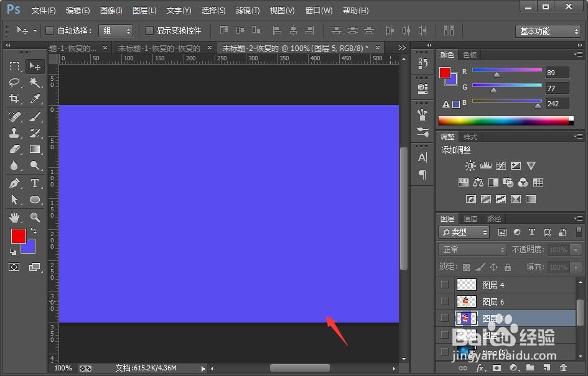Select the Eyedropper tool
588x376 pixels.
coord(35,98)
